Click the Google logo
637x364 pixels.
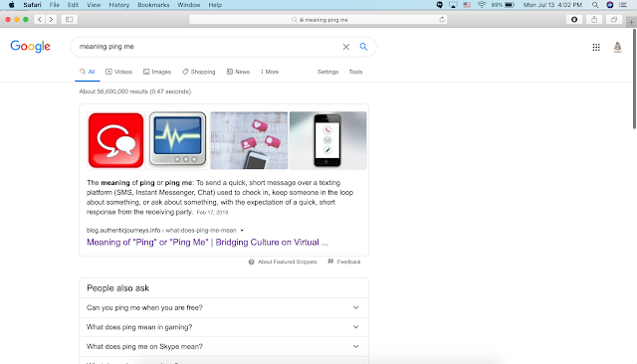(x=30, y=47)
